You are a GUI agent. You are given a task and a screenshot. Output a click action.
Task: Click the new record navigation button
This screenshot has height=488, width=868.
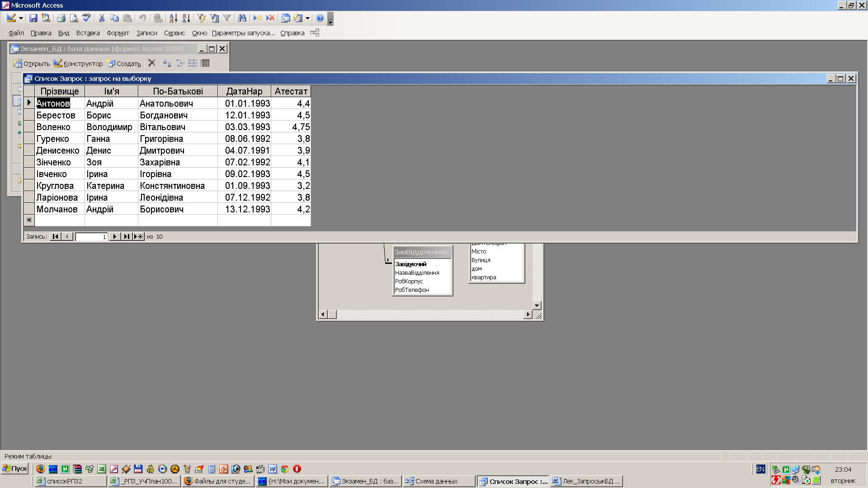click(x=138, y=236)
